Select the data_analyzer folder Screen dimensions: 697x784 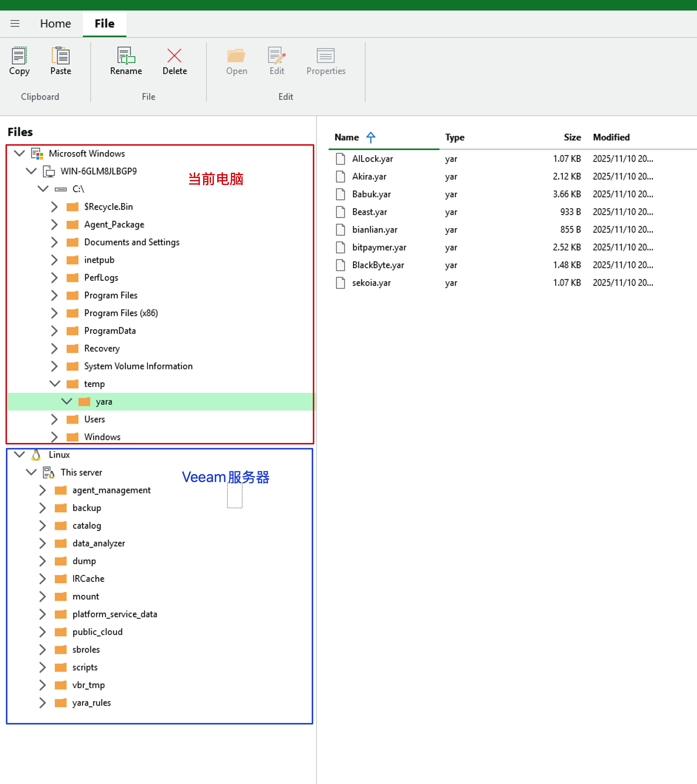pos(99,543)
